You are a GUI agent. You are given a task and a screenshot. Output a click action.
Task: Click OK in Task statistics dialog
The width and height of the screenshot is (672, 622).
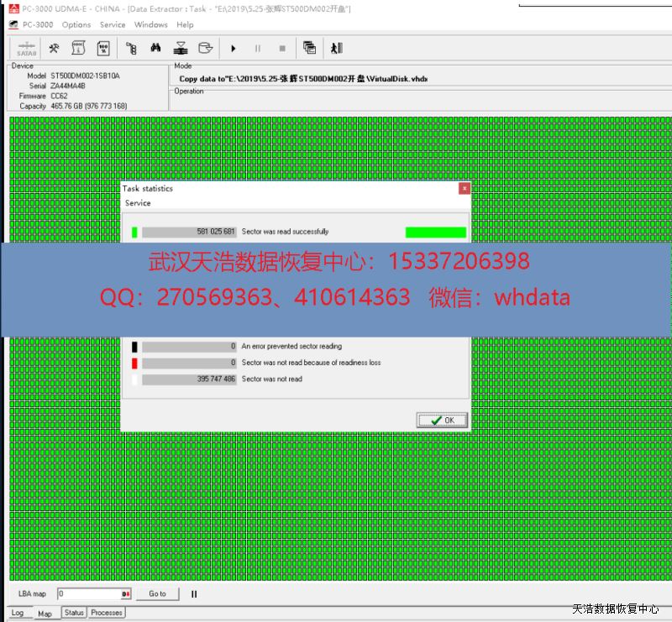[x=442, y=420]
